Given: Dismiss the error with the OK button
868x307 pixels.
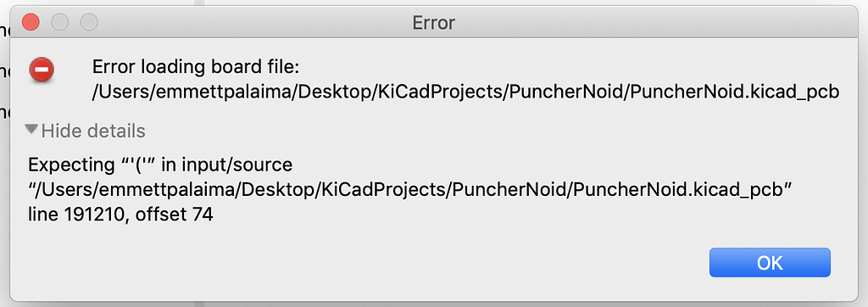Looking at the screenshot, I should click(x=770, y=263).
